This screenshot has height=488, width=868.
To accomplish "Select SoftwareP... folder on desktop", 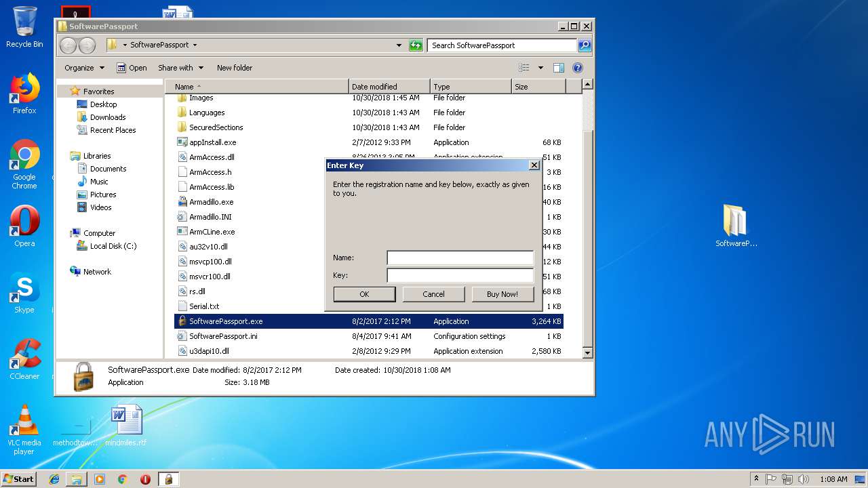I will 736,226.
